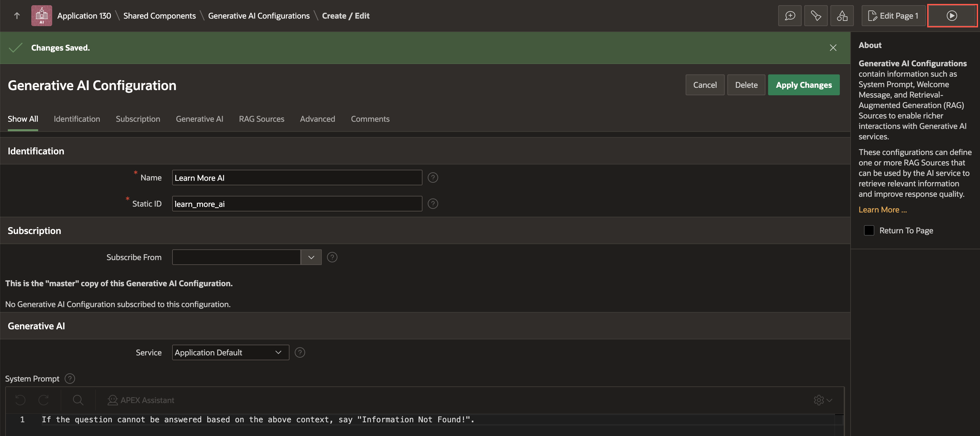
Task: Open the Service select list
Action: point(230,352)
